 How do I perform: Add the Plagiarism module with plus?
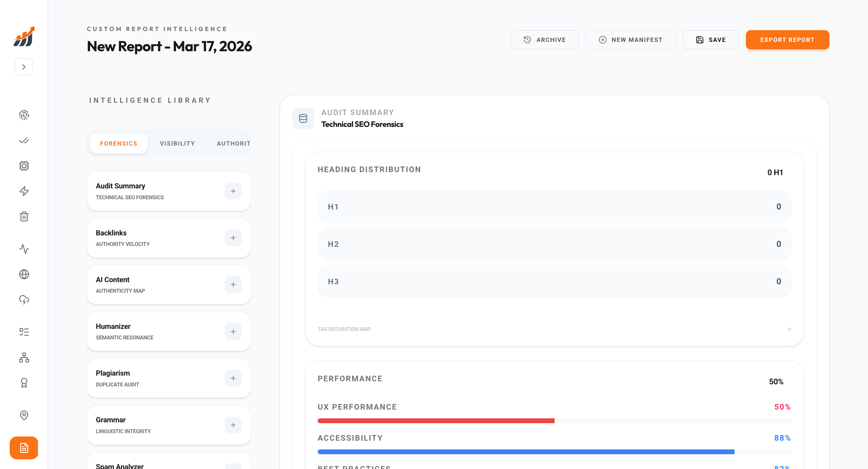[233, 378]
